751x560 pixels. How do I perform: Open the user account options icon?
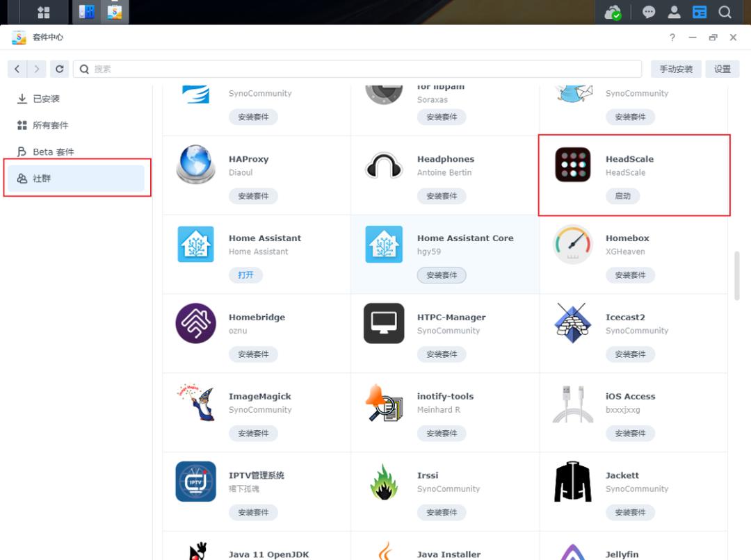point(674,13)
